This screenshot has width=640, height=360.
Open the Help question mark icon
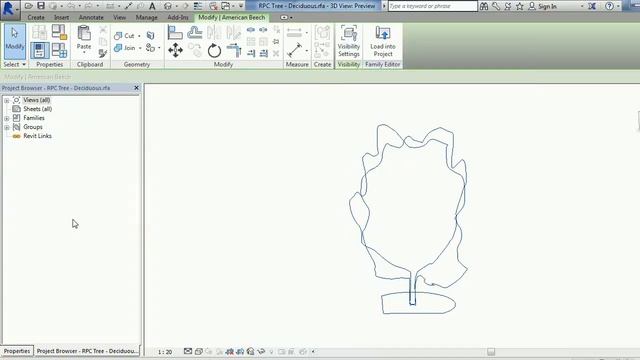pyautogui.click(x=609, y=6)
